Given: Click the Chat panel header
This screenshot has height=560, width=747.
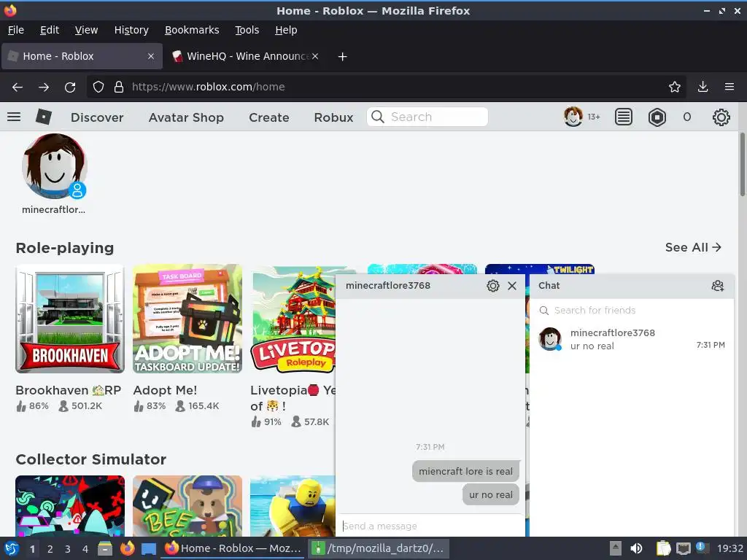Looking at the screenshot, I should point(632,286).
